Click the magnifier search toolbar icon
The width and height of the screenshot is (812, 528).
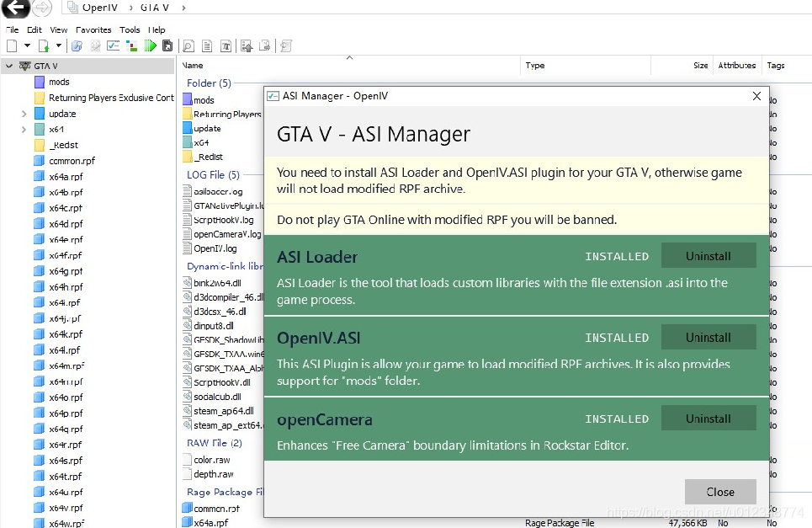188,46
